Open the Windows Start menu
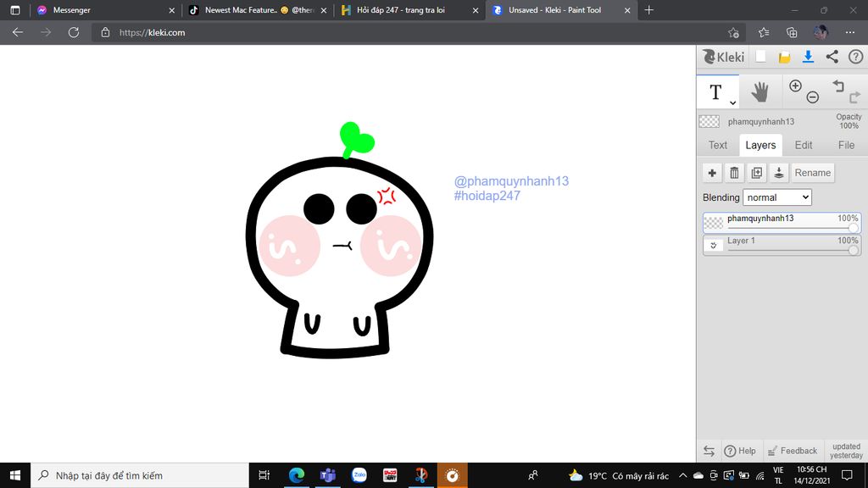The height and width of the screenshot is (488, 868). tap(15, 475)
